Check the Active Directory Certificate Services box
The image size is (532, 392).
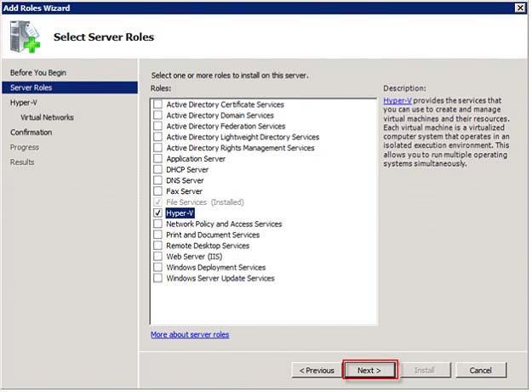[157, 104]
